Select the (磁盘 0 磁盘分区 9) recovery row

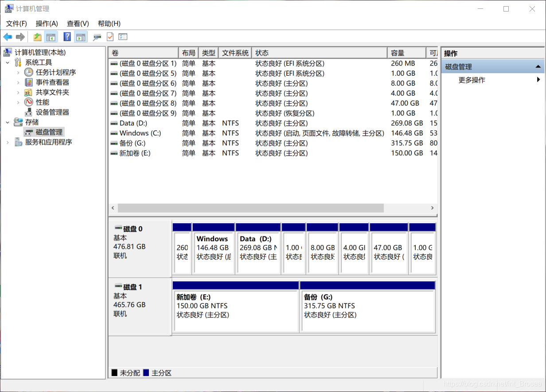273,113
